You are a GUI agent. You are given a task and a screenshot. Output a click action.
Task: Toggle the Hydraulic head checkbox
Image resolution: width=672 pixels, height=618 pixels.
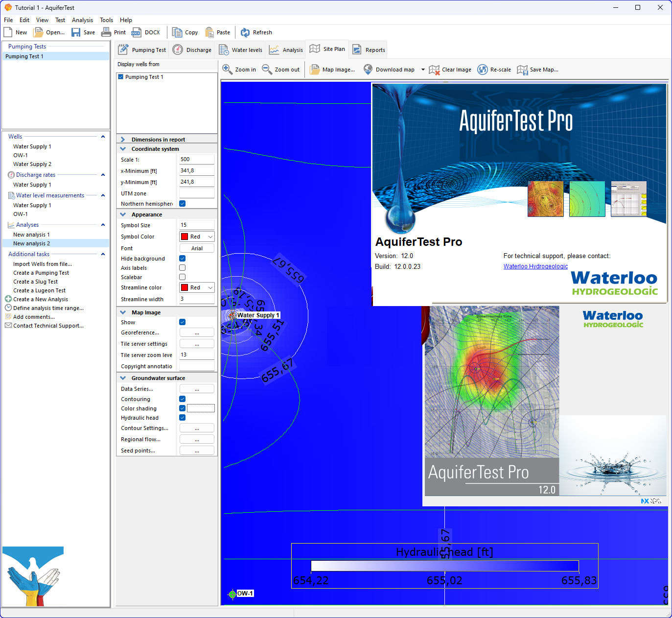pos(182,417)
